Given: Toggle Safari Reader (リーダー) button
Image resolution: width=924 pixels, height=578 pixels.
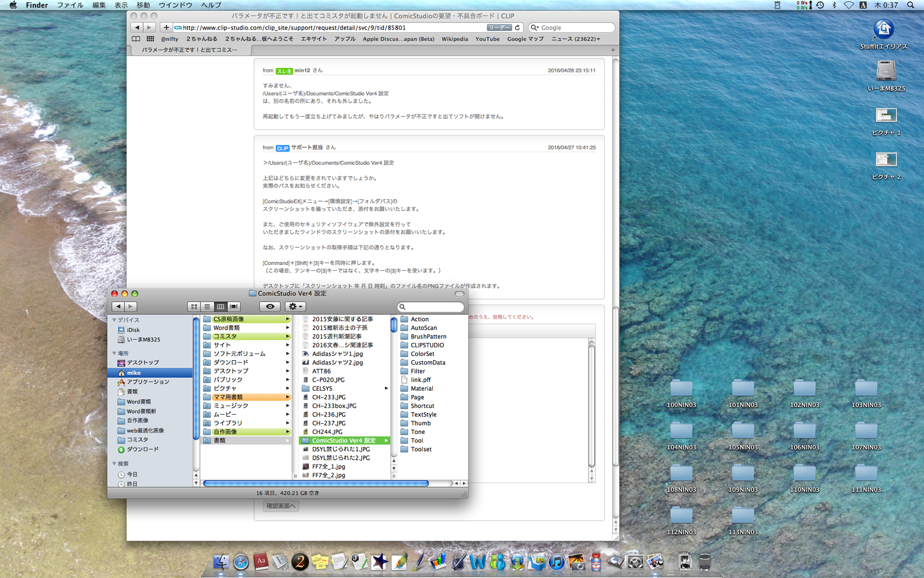Looking at the screenshot, I should click(498, 28).
